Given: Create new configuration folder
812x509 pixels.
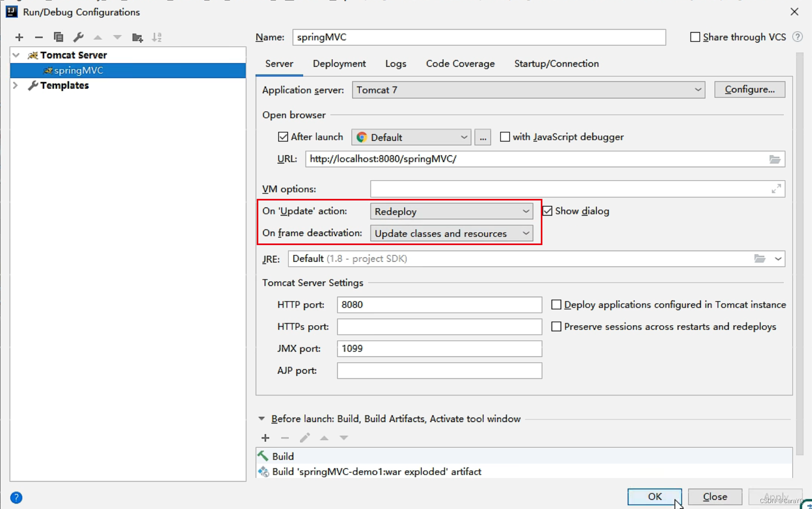Looking at the screenshot, I should click(x=137, y=37).
